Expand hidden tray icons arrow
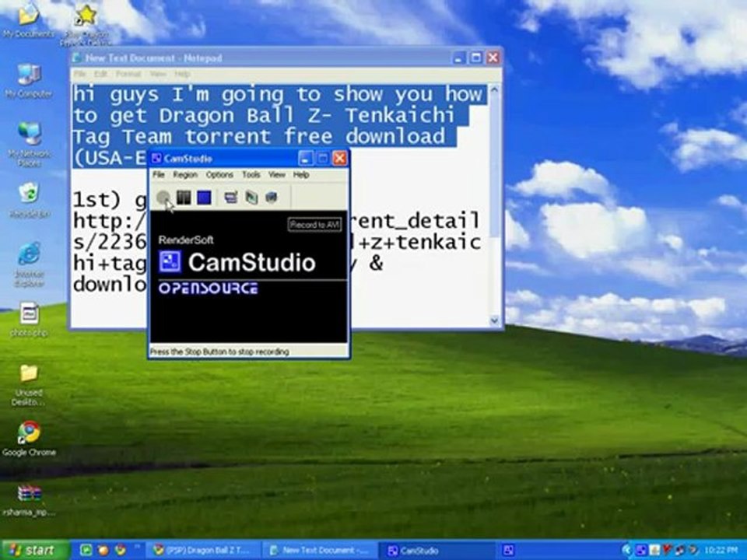The height and width of the screenshot is (560, 747). point(626,551)
